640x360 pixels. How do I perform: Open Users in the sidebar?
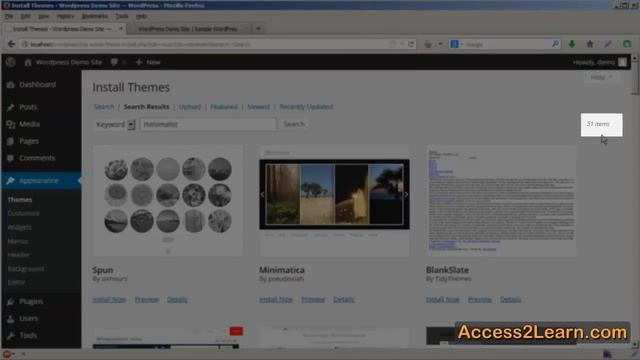pos(29,318)
